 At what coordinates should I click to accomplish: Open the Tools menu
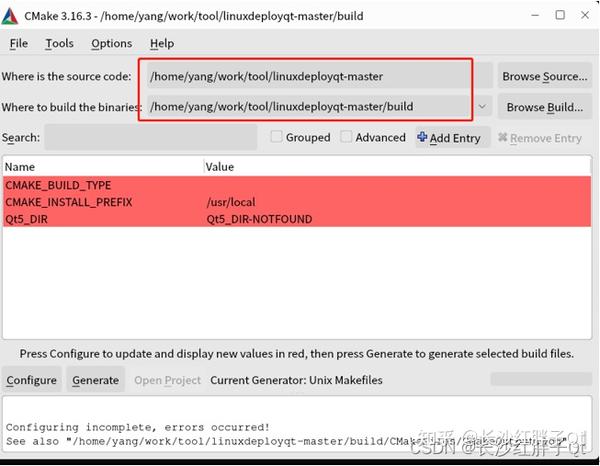59,43
